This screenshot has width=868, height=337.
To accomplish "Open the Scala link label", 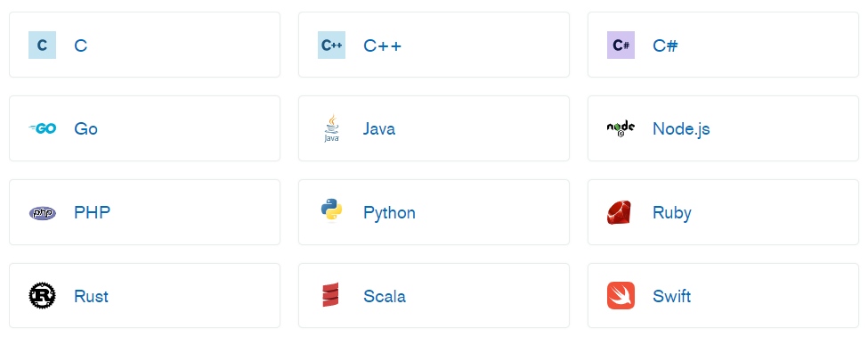I will click(385, 296).
